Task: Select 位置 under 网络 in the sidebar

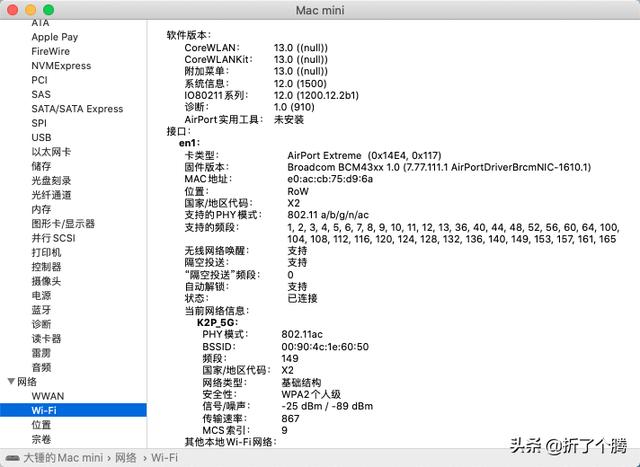Action: click(41, 425)
